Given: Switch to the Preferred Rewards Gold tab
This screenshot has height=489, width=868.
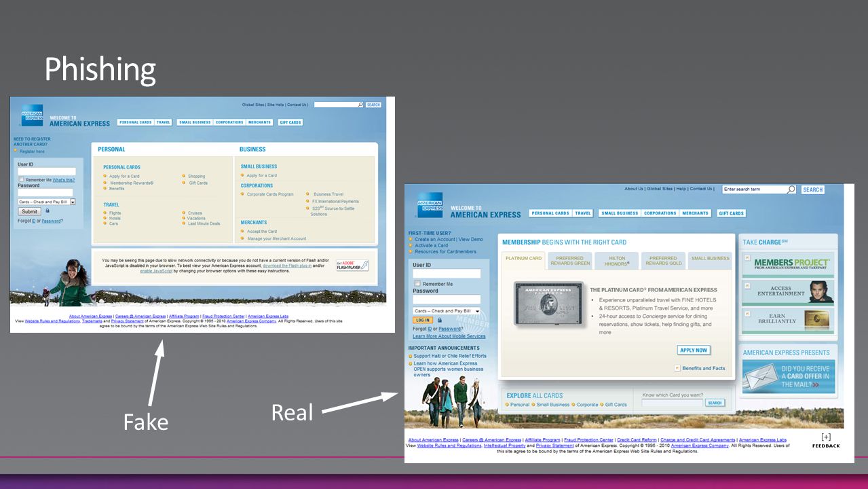Looking at the screenshot, I should [x=663, y=261].
